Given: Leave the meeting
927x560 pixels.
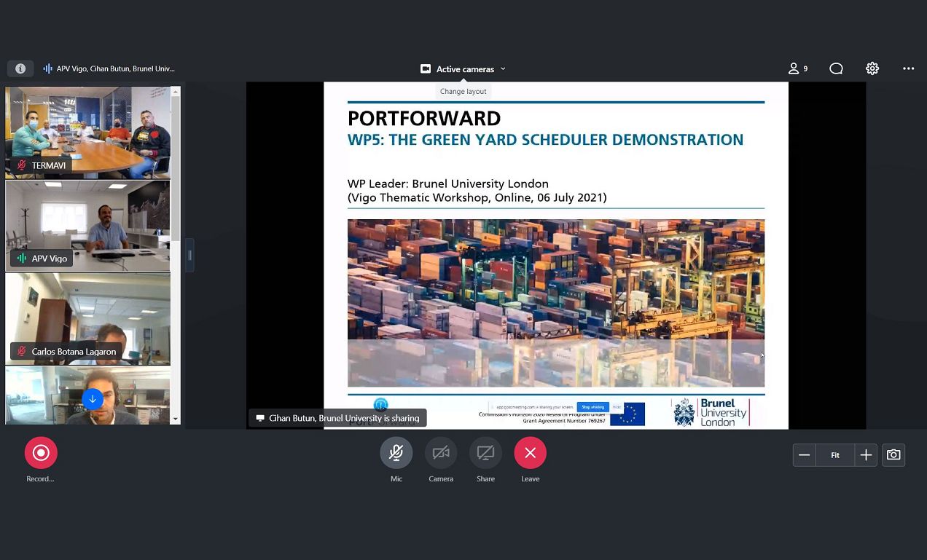Looking at the screenshot, I should click(x=531, y=453).
